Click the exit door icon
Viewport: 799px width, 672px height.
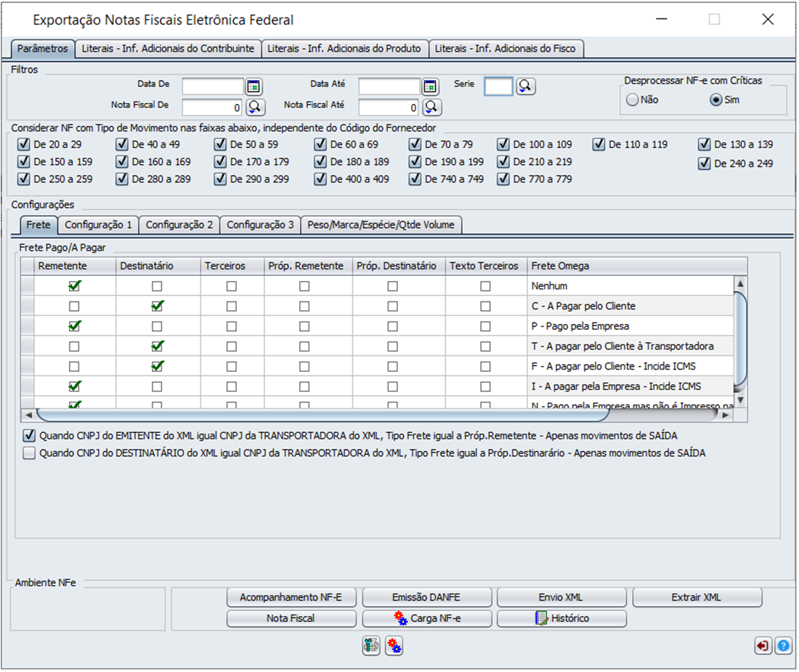point(762,646)
